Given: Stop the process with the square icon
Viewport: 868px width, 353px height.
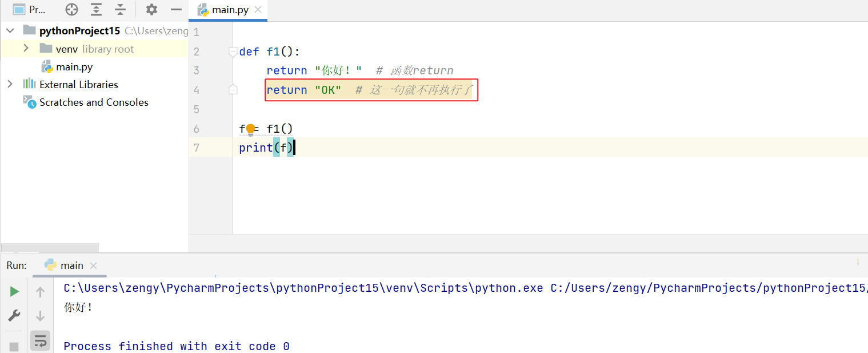Looking at the screenshot, I should [14, 346].
